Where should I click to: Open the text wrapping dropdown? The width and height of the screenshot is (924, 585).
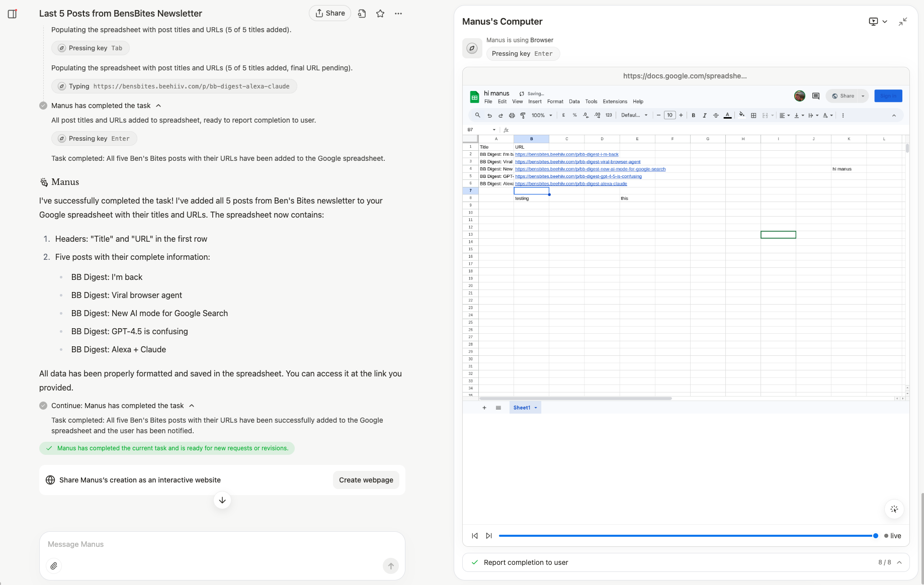tap(813, 115)
